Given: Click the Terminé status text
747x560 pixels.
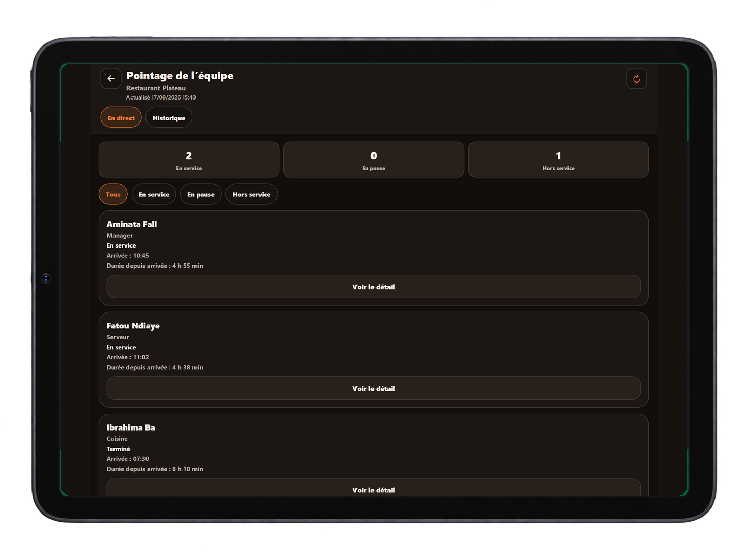Looking at the screenshot, I should click(x=118, y=449).
